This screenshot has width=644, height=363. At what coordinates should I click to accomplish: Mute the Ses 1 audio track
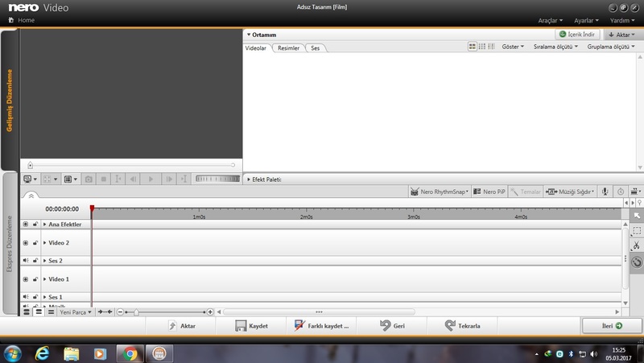point(26,296)
